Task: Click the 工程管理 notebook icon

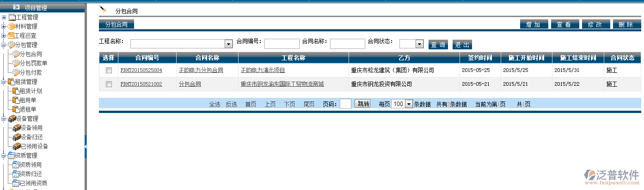Action: click(12, 17)
